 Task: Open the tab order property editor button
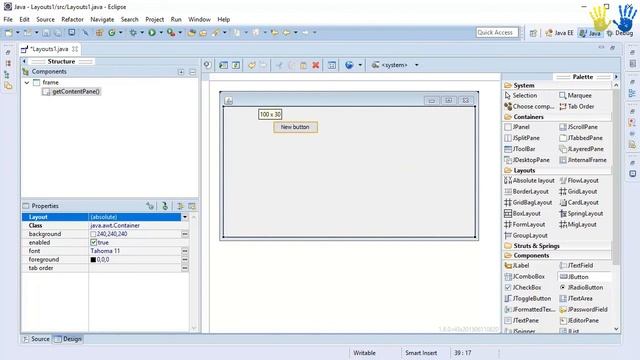click(184, 268)
